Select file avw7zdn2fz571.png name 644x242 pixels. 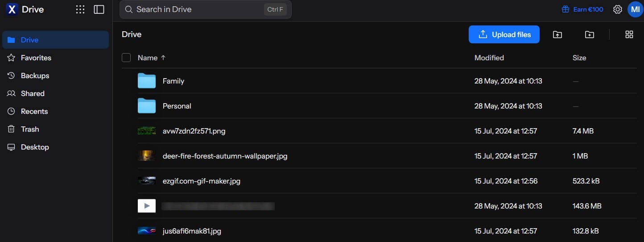coord(194,131)
